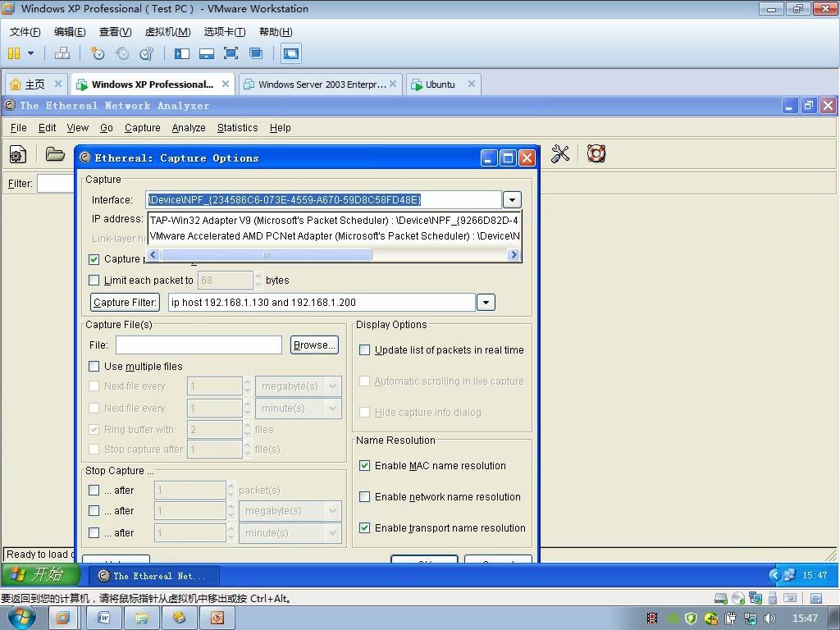Toggle Enable transport name resolution checkbox

pos(365,527)
